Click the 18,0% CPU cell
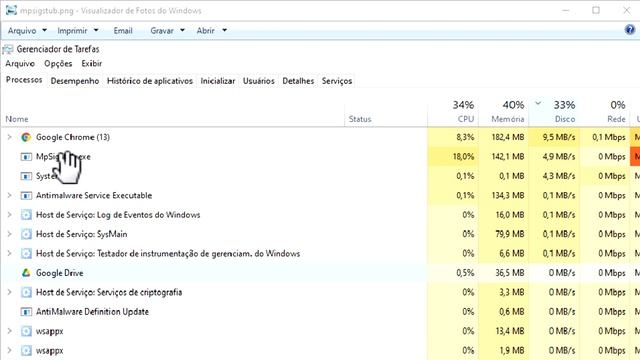The image size is (640, 360). (x=453, y=157)
